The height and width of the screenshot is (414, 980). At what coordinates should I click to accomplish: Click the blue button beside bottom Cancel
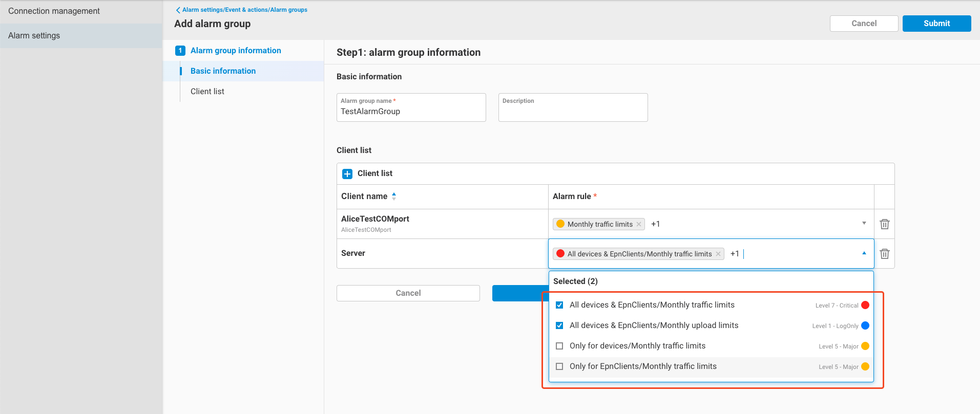click(520, 293)
